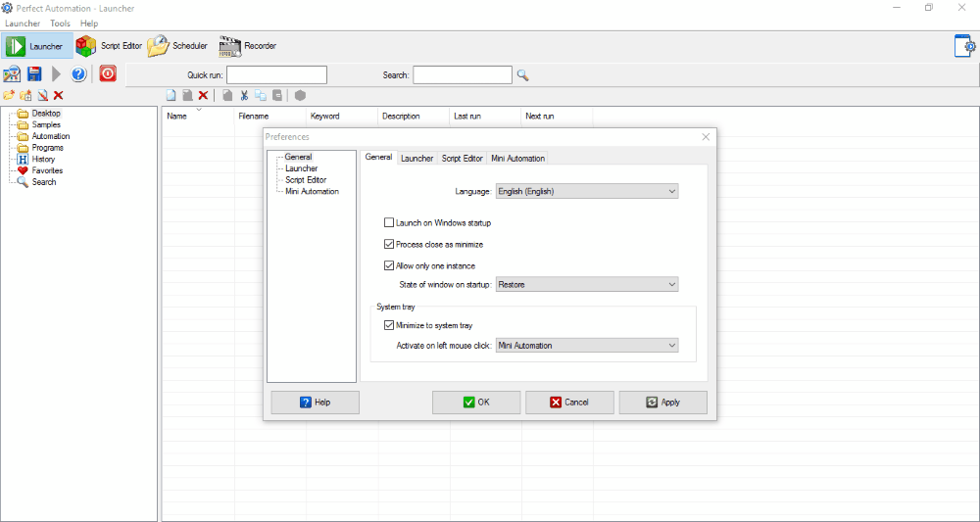
Task: Click the blue question mark help icon
Action: pyautogui.click(x=78, y=74)
